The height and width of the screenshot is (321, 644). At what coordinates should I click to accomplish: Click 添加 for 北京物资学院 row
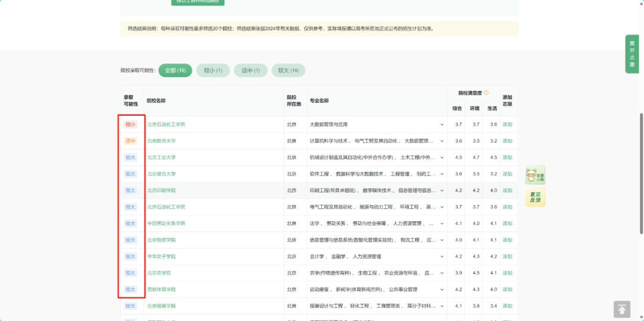(x=507, y=240)
